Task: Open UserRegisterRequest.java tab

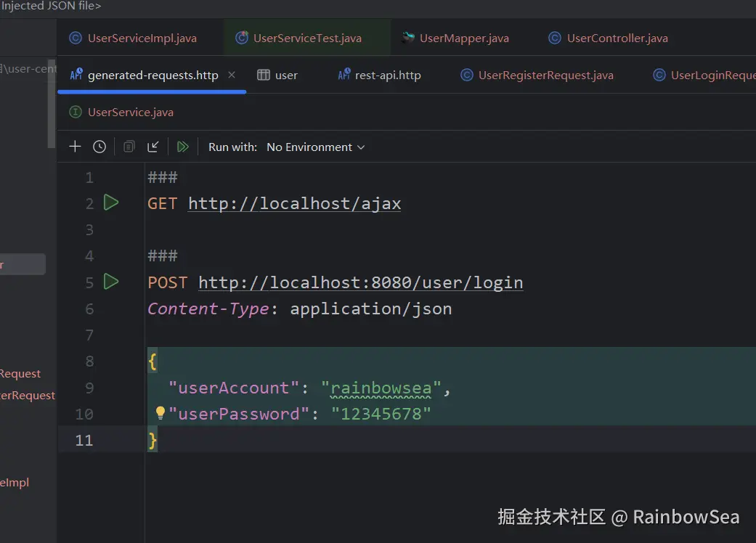Action: coord(537,75)
